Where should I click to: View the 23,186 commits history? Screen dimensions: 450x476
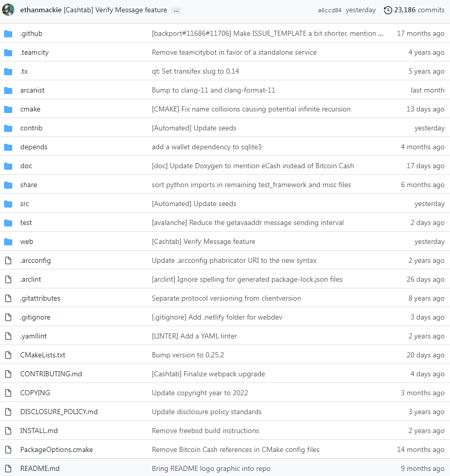[x=419, y=10]
